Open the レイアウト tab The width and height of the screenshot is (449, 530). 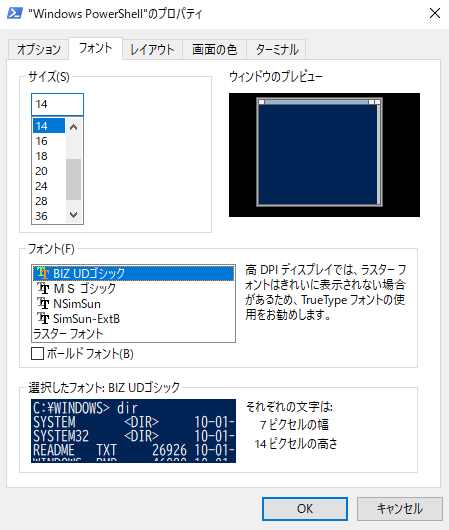click(x=152, y=50)
